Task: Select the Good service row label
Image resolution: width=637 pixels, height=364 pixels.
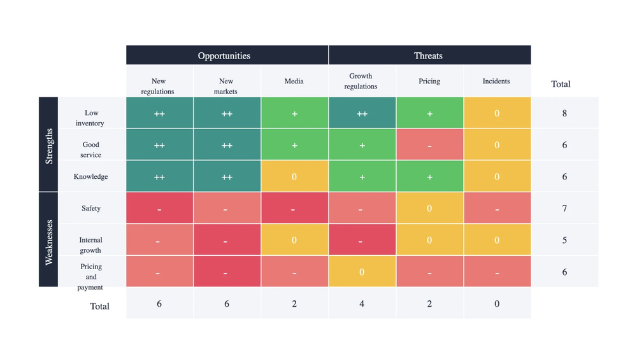Action: pos(91,150)
